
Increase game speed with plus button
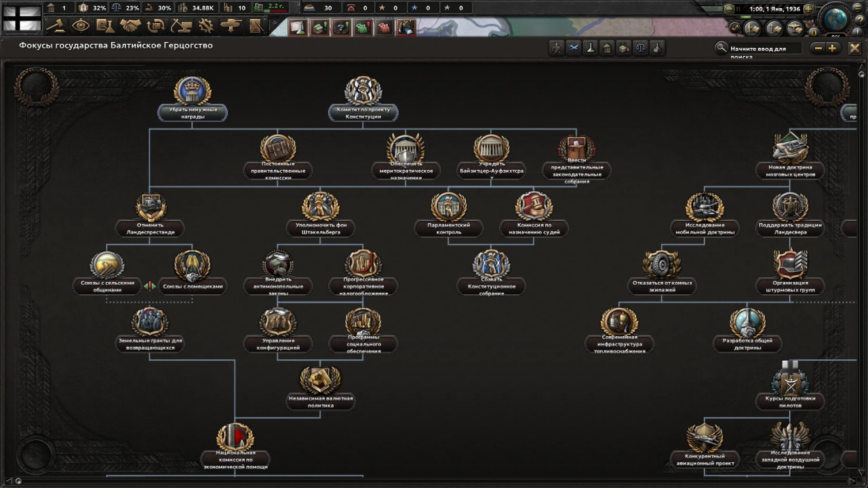click(808, 9)
